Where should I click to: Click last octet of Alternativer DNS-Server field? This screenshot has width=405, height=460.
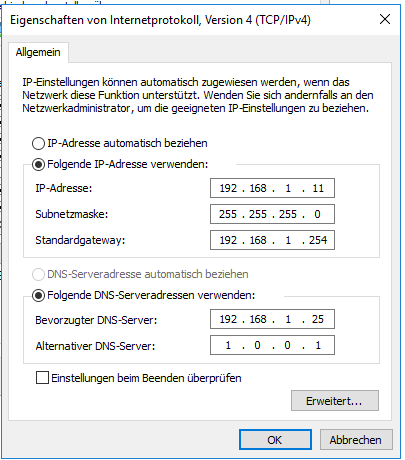pos(318,345)
